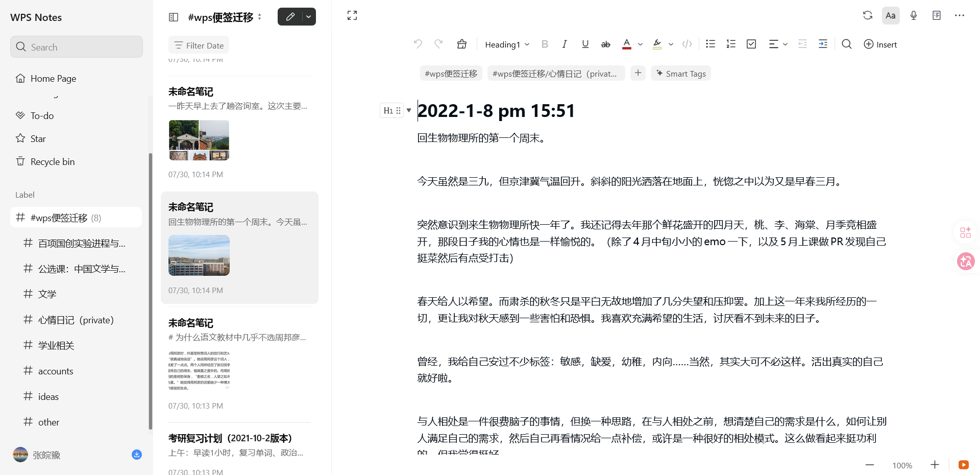This screenshot has width=980, height=475.
Task: Enter fullscreen editor mode
Action: click(352, 15)
